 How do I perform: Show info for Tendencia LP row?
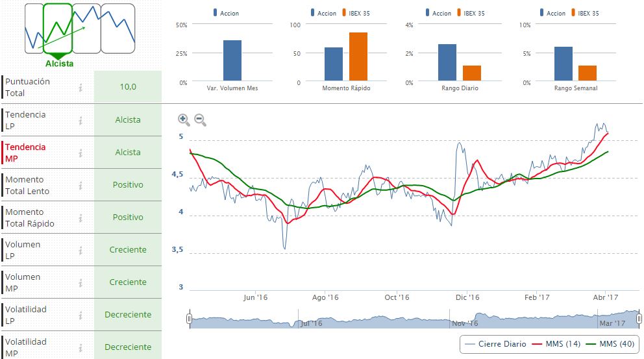(80, 120)
